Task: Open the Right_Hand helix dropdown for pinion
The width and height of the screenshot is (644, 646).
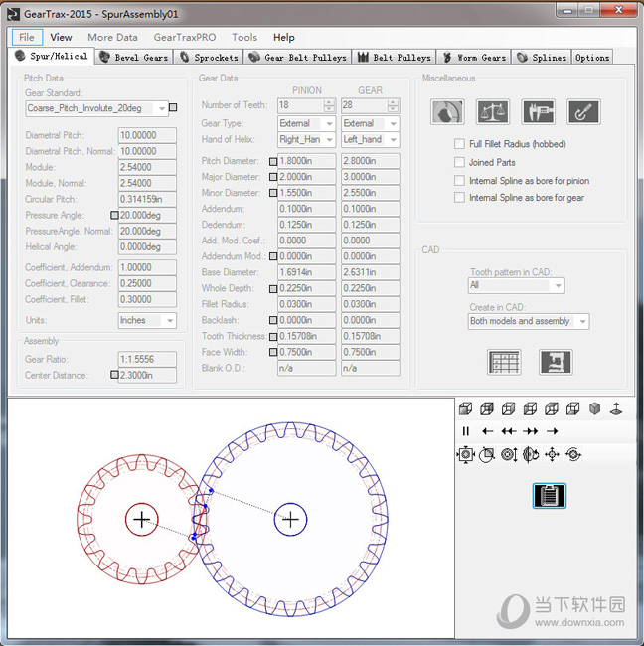Action: 306,140
